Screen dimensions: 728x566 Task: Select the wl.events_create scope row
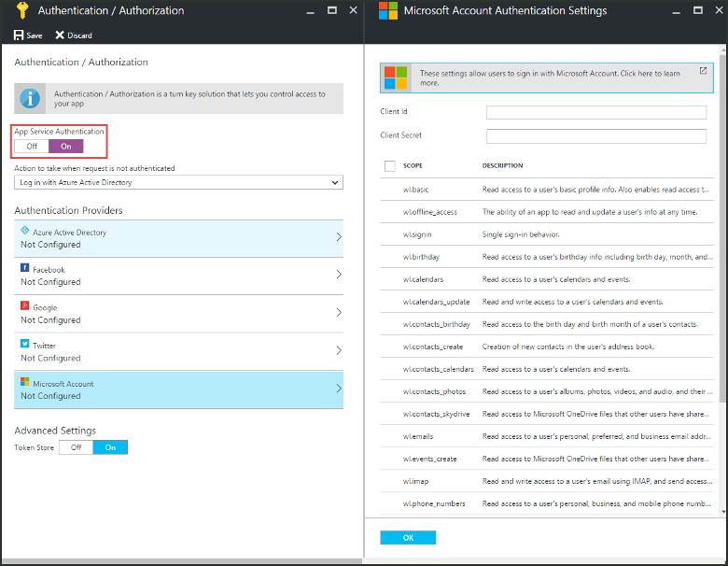click(546, 459)
